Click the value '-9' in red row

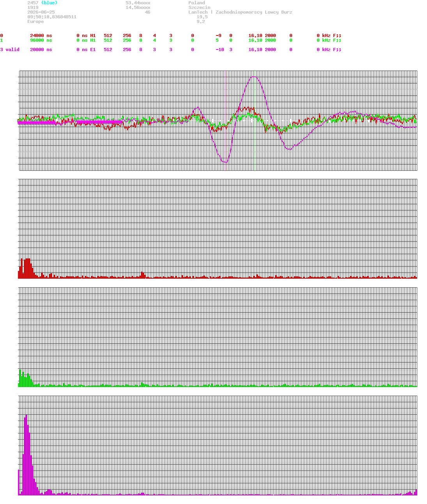(x=218, y=35)
